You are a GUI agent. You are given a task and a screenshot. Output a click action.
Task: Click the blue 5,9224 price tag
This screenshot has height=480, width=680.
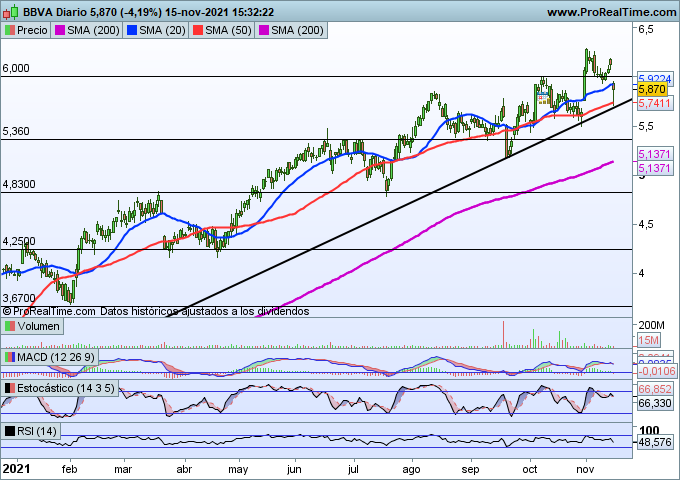[655, 79]
